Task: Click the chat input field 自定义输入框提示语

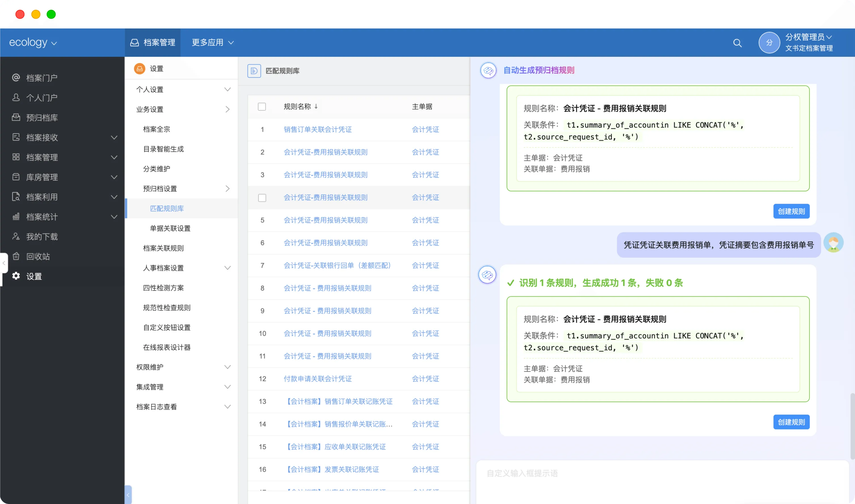Action: [x=662, y=482]
